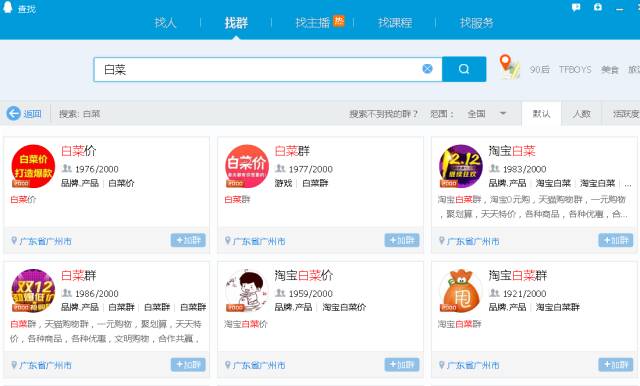Viewport: 640px width, 386px height.
Task: Open the feedback speech bubble icon
Action: point(576,7)
